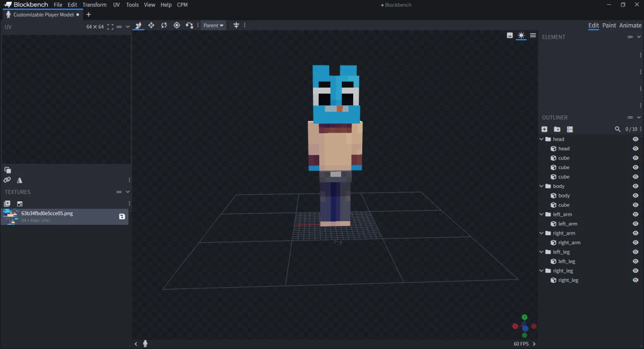
Task: Select the left_arm cube element
Action: [x=568, y=224]
